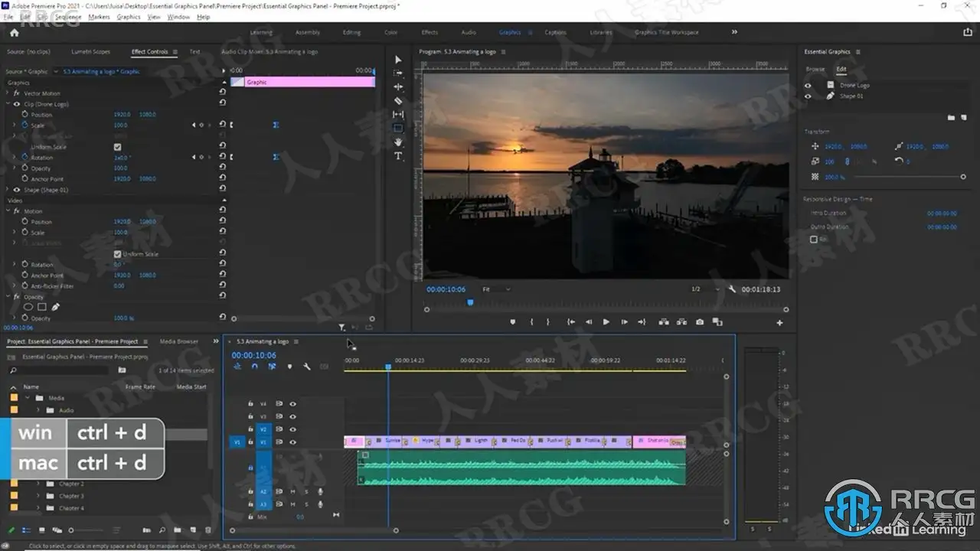Expand the Vector Motion effect

[x=8, y=93]
